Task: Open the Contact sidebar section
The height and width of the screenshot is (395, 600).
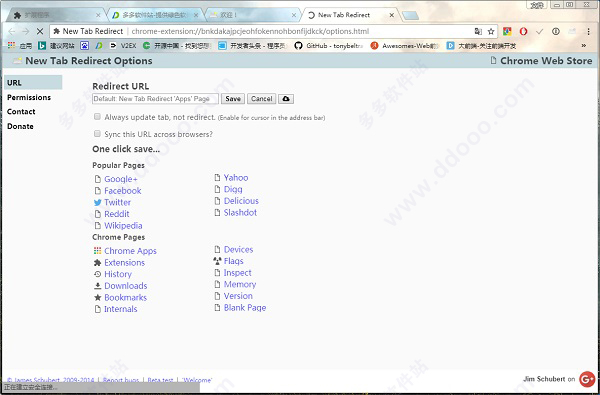Action: pos(21,112)
